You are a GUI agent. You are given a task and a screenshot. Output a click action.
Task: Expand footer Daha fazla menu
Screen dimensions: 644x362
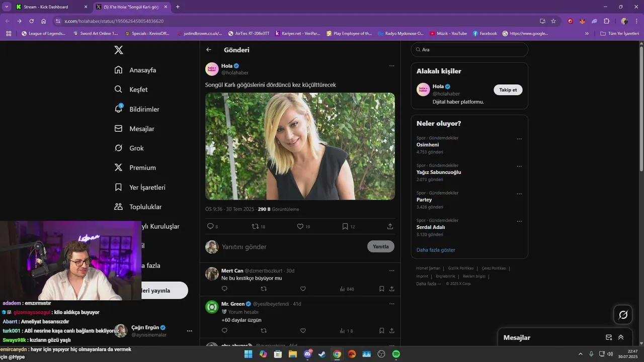pos(428,284)
